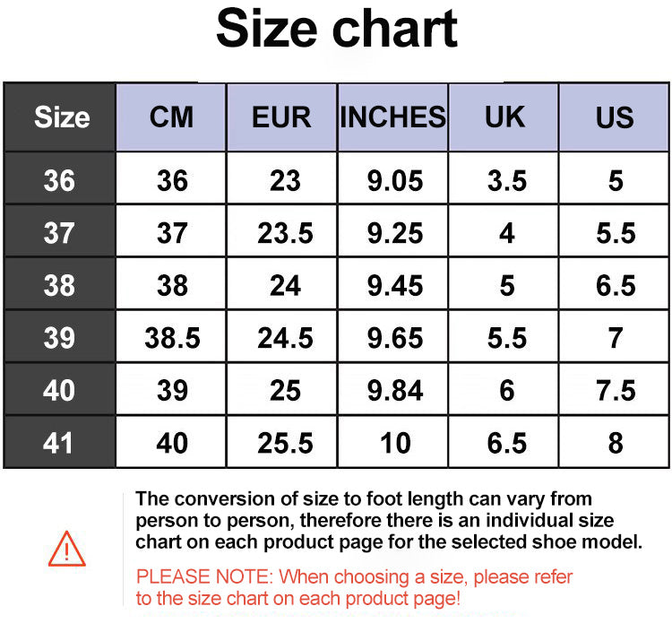Select the UK 6.5 cell
Screen dimensions: 672x632
click(504, 442)
